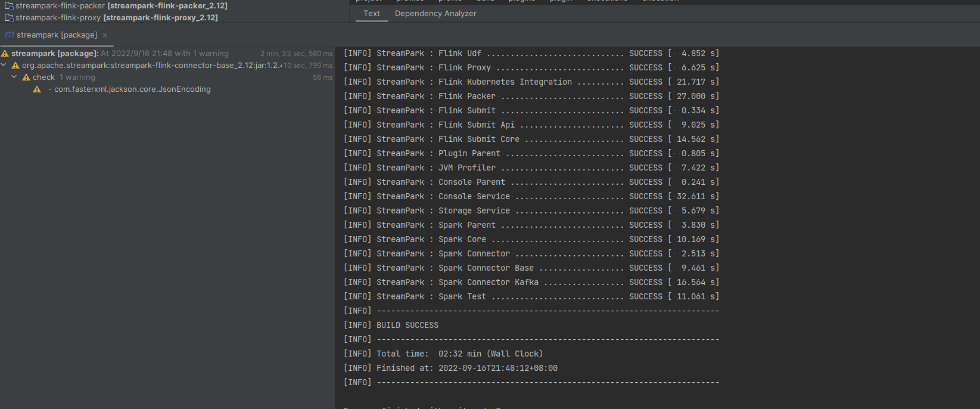Click warning icon beside JsonEncoding entry
Viewport: 980px width, 409px height.
[x=37, y=89]
